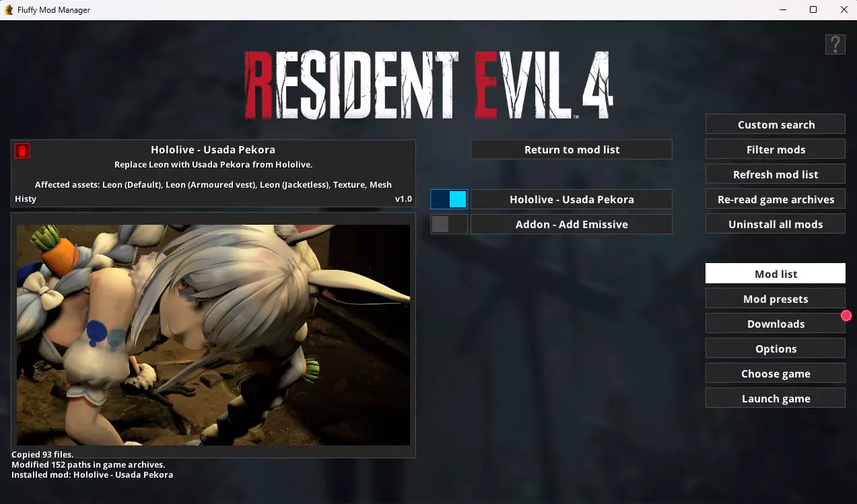Click the mod title Hololive - Usada Pekora header
Image resolution: width=857 pixels, height=504 pixels.
point(213,149)
